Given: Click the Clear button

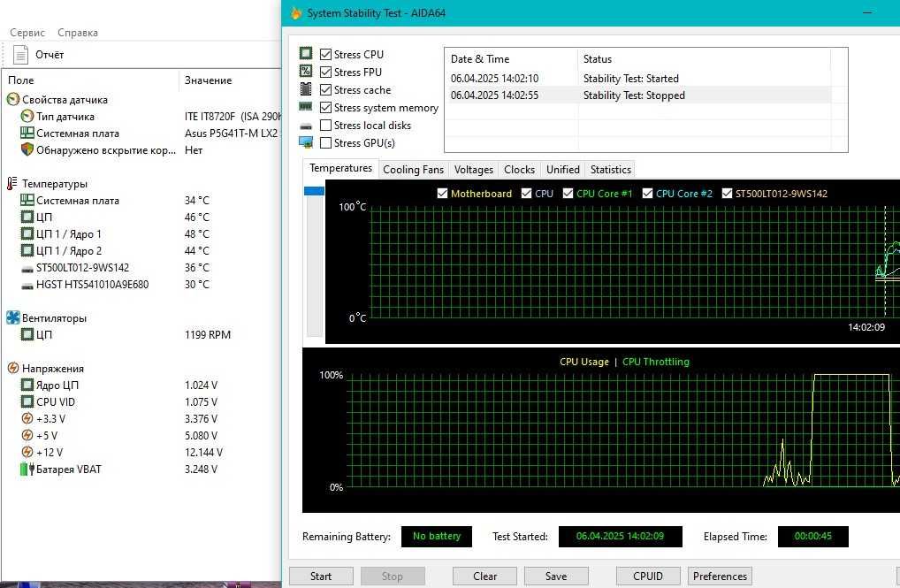Looking at the screenshot, I should pos(485,576).
